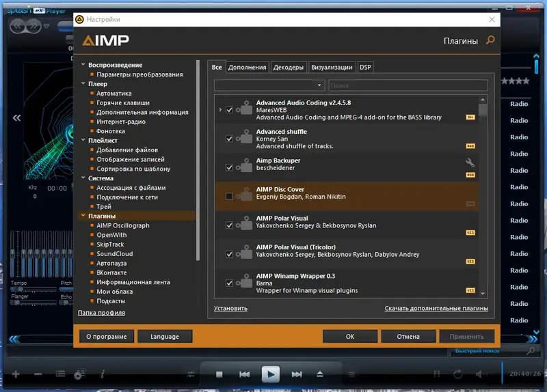The height and width of the screenshot is (392, 547).
Task: Collapse the Плеер tree section
Action: coord(83,83)
